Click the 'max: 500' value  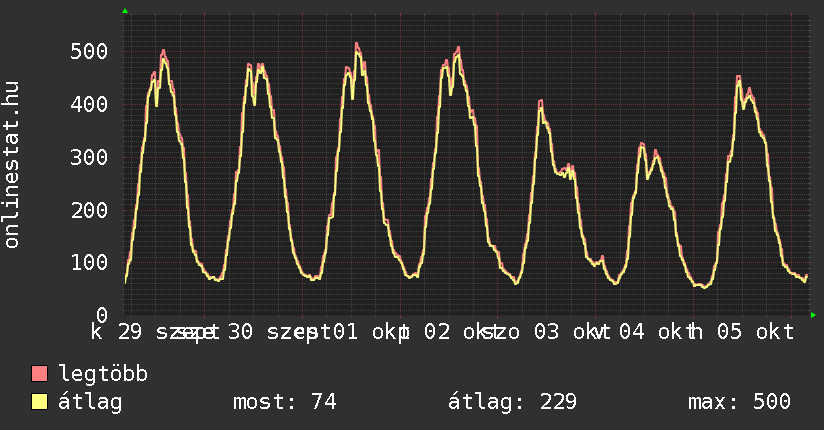tap(739, 402)
